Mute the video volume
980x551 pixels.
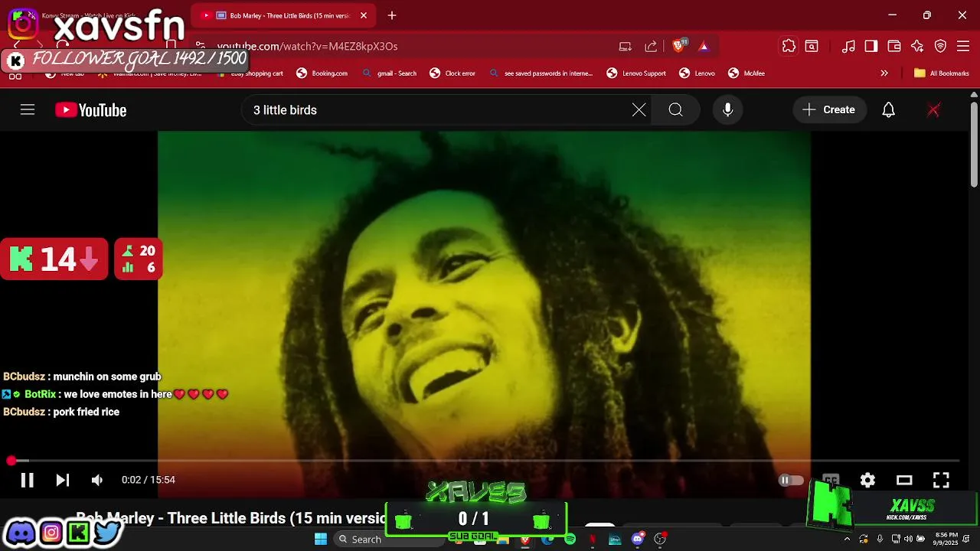click(x=97, y=480)
